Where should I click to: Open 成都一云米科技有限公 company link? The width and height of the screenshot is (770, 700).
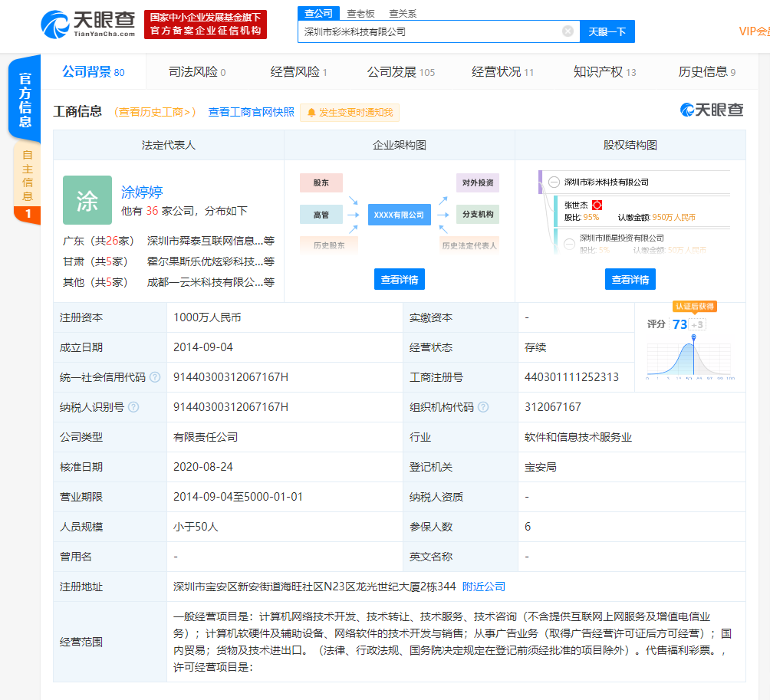(x=211, y=282)
